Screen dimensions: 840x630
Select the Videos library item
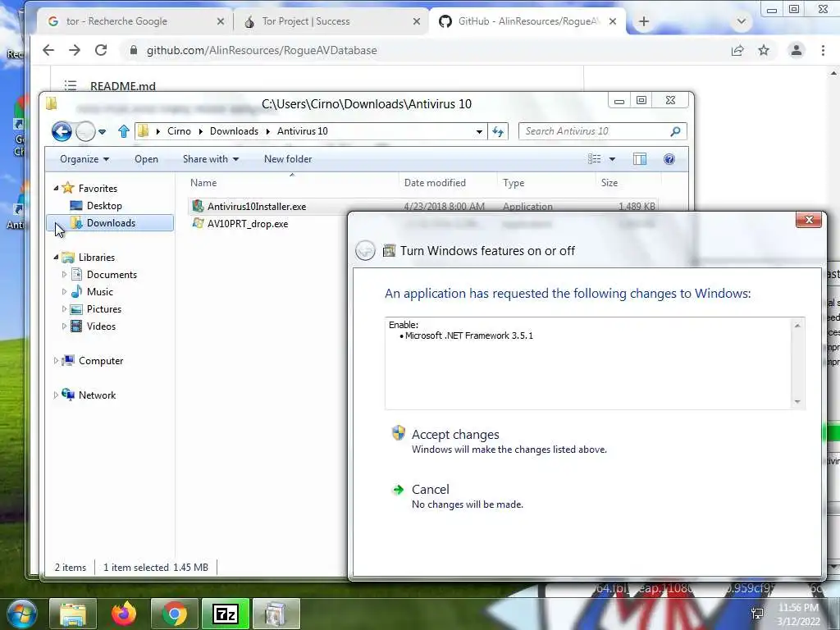click(x=101, y=326)
